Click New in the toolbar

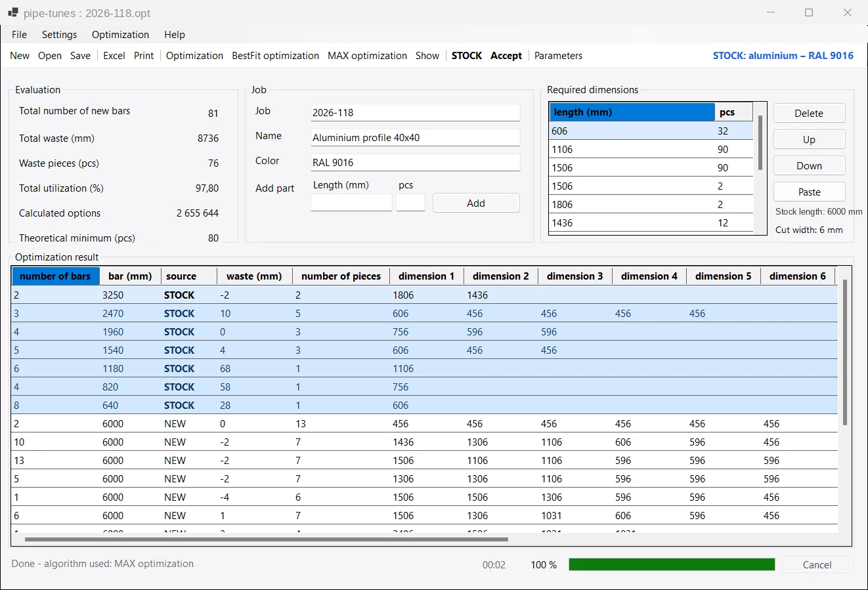point(20,56)
